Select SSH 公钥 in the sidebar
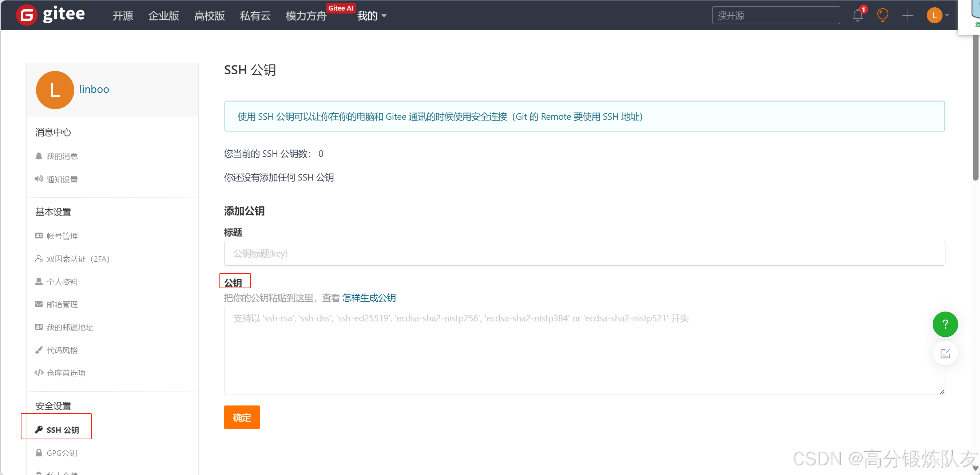 point(63,430)
